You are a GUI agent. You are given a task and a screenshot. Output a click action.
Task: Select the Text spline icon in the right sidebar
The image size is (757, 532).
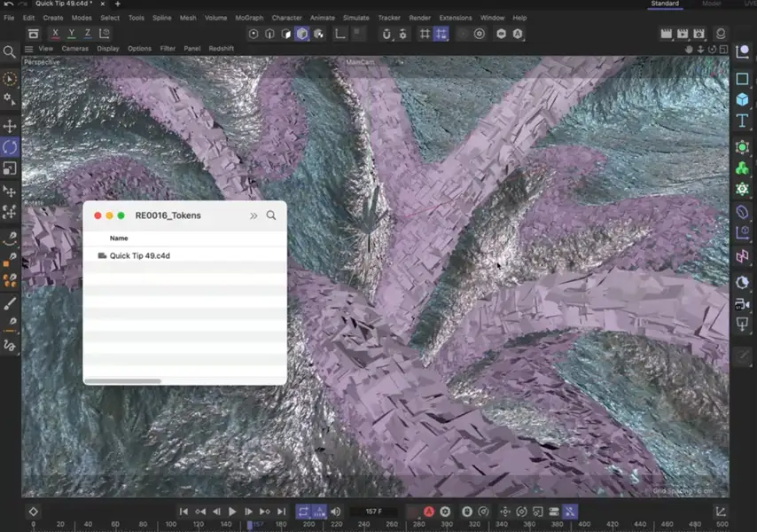click(x=743, y=121)
